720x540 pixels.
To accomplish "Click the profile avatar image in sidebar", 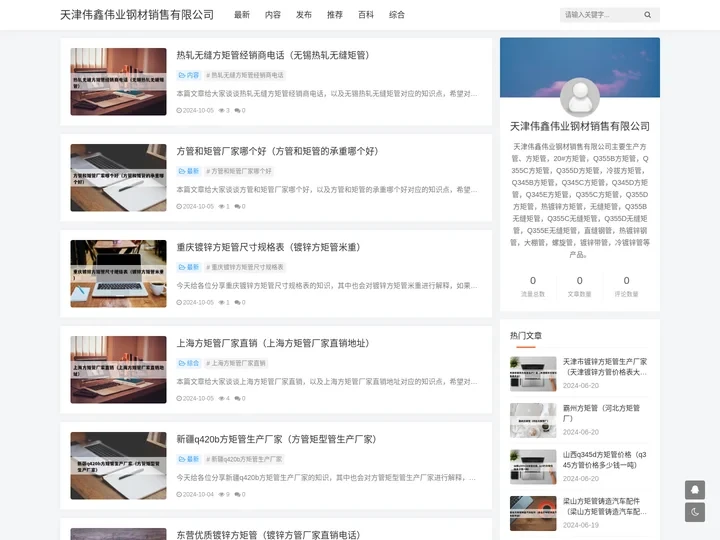I will tap(579, 97).
